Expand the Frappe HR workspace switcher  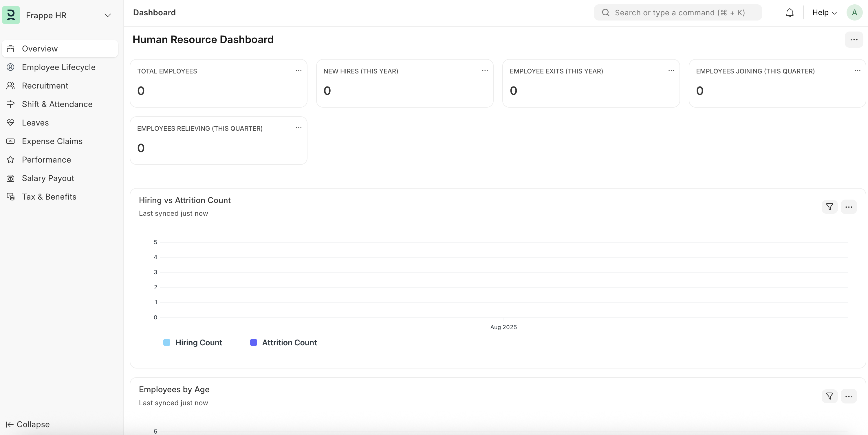coord(107,16)
